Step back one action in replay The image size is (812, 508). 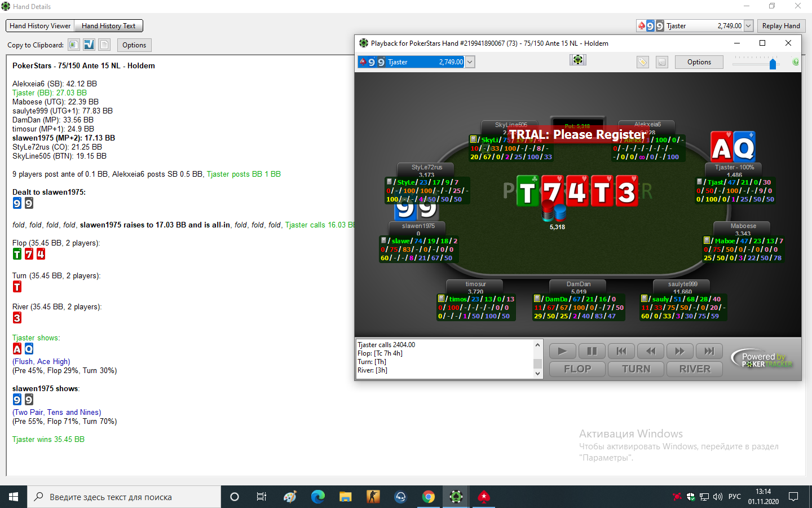coord(651,351)
